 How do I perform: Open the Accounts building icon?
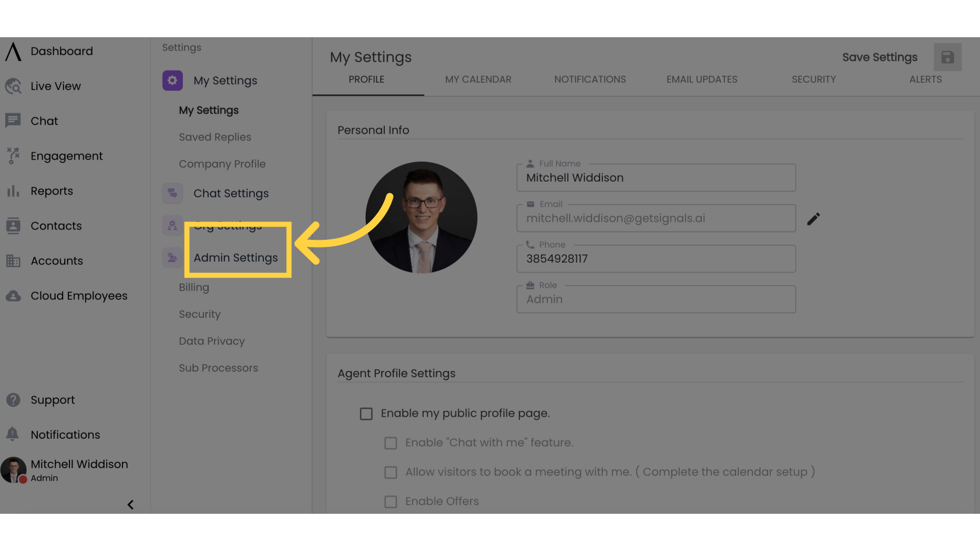pos(13,261)
